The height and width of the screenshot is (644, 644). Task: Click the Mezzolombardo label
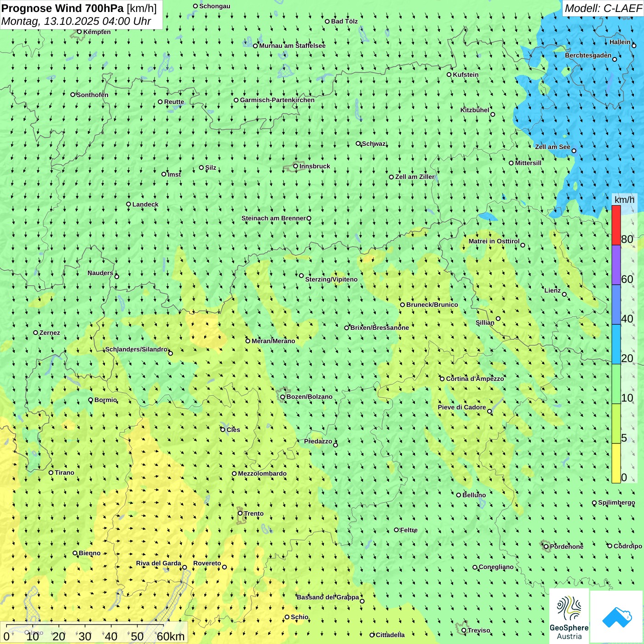(262, 473)
